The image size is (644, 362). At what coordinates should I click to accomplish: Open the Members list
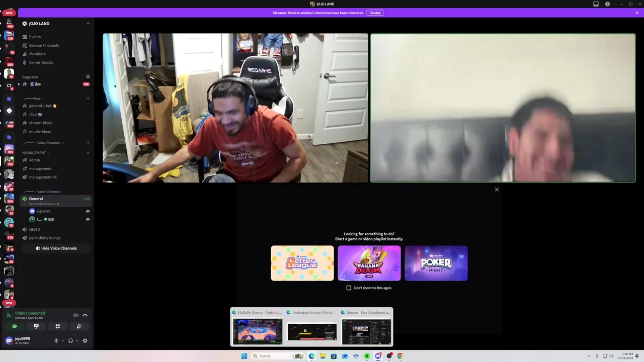pyautogui.click(x=55, y=54)
